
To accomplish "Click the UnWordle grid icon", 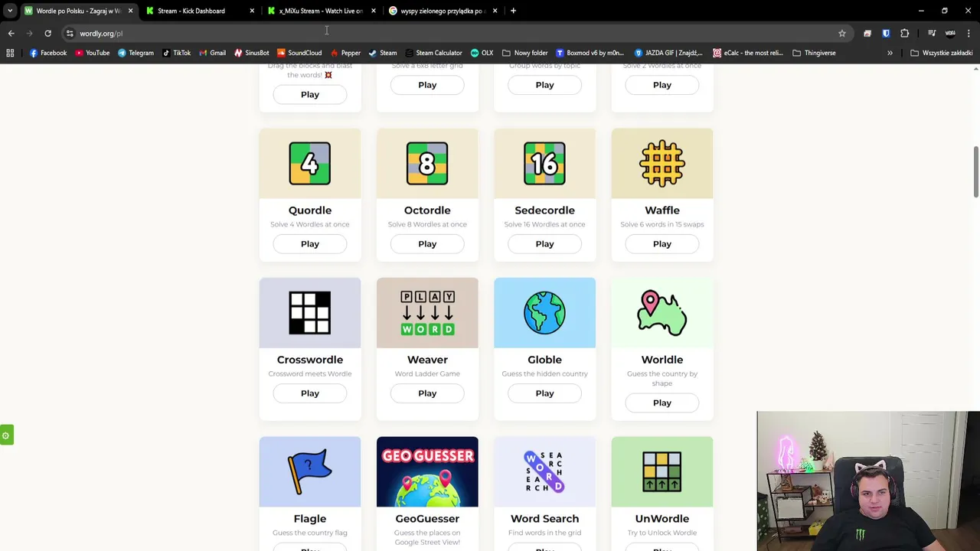I will 662,471.
